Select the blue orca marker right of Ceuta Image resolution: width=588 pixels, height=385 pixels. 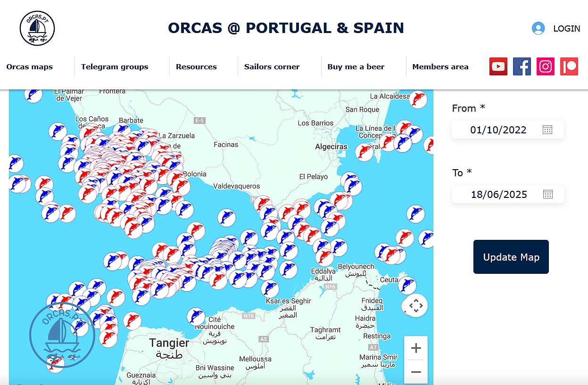[x=407, y=285]
